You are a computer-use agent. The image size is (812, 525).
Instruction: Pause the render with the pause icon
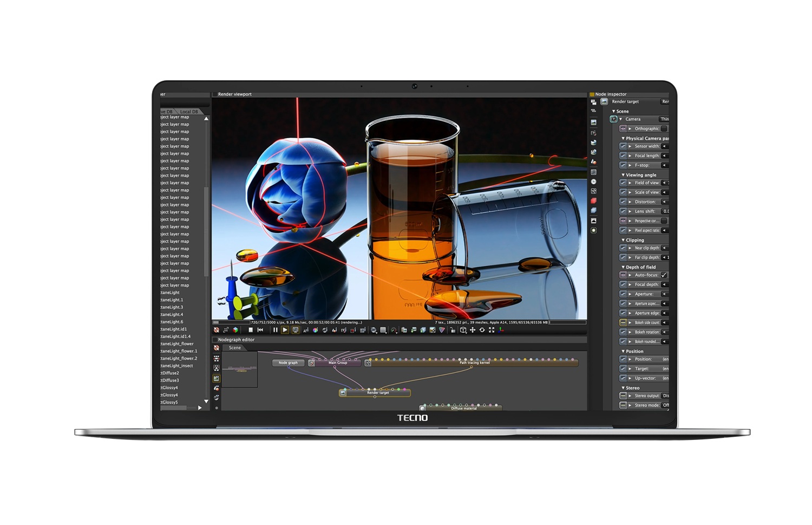[x=274, y=330]
